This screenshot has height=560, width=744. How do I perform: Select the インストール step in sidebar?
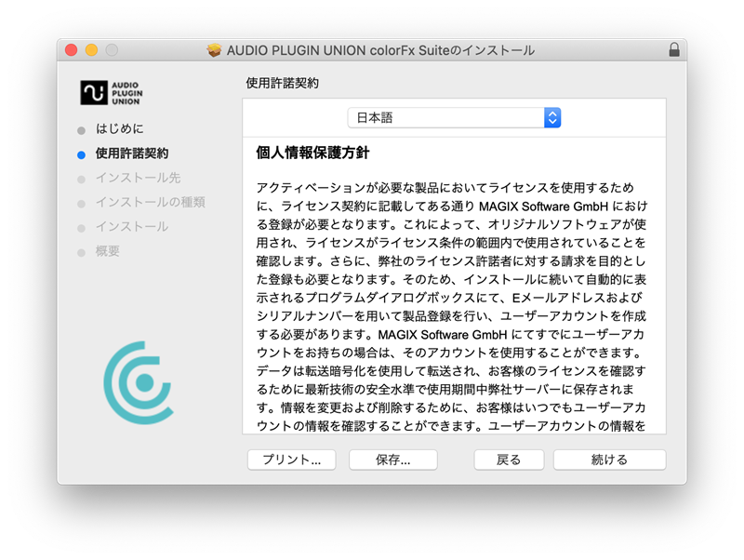[x=132, y=227]
